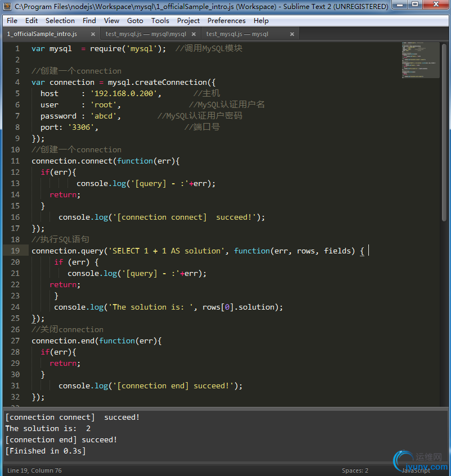The image size is (451, 476).
Task: Open the JavaScript syntax selector in status bar
Action: point(416,470)
